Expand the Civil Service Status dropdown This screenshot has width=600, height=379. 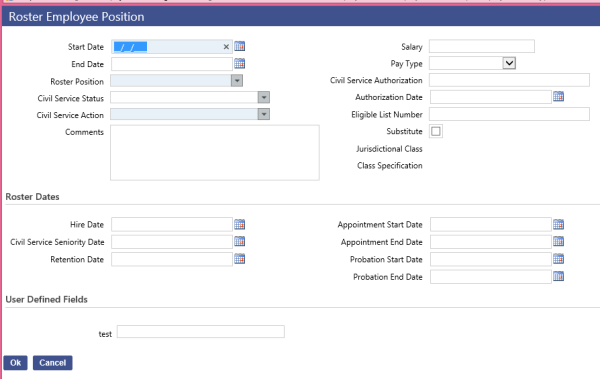[264, 98]
